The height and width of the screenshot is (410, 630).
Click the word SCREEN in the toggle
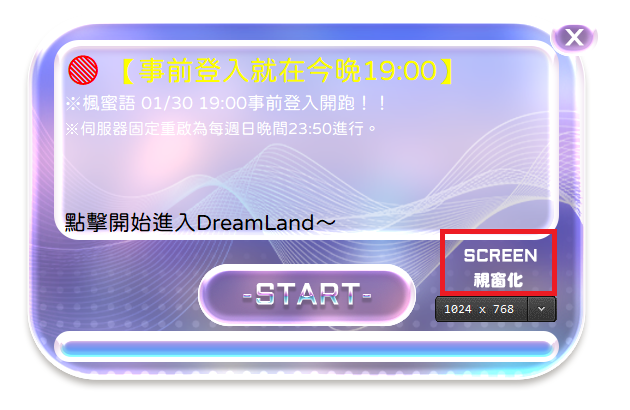(x=500, y=256)
